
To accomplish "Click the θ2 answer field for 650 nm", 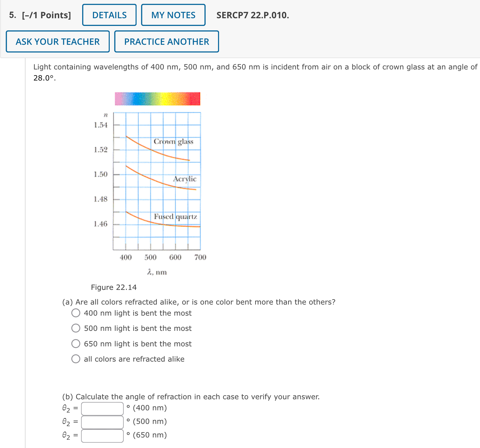I will point(102,435).
